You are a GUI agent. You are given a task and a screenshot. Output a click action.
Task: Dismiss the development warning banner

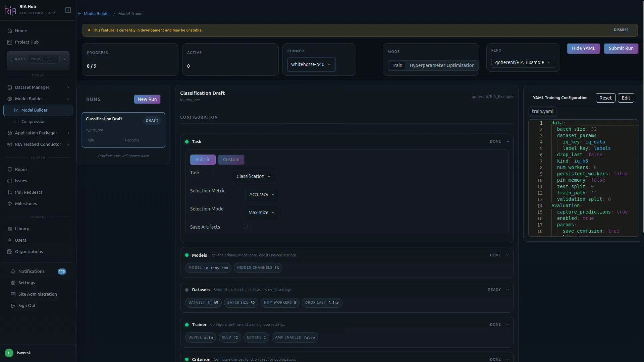tap(621, 30)
